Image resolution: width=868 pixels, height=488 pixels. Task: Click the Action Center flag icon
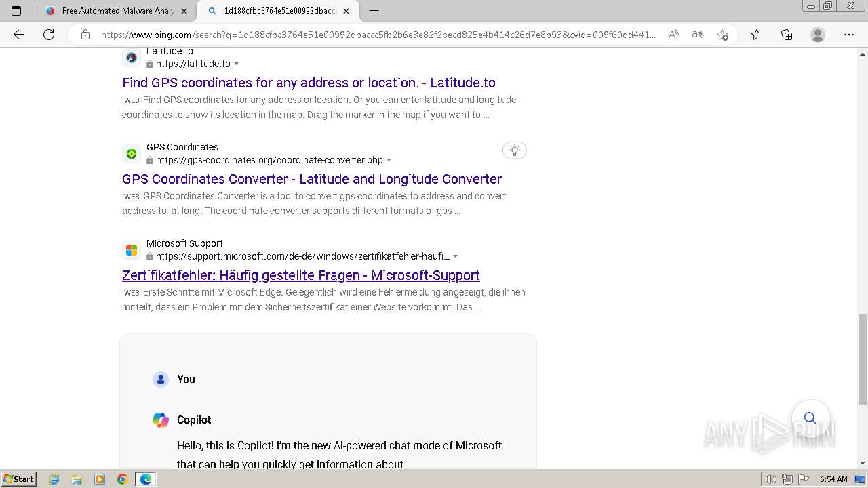(x=802, y=479)
